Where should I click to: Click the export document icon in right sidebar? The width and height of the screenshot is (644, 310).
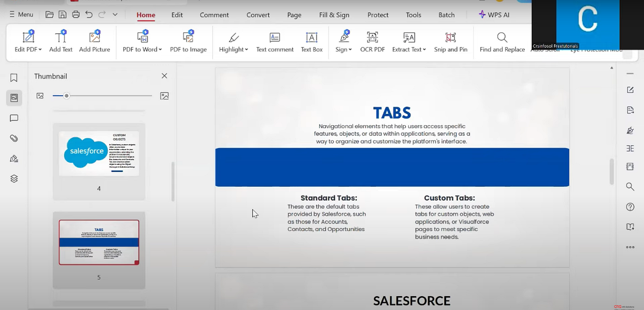[630, 110]
